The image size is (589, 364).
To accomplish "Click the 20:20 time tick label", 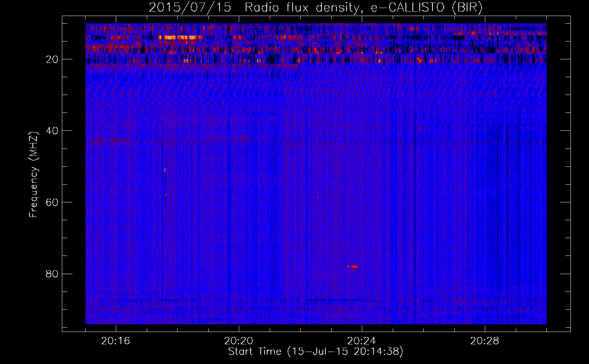I will [x=239, y=341].
